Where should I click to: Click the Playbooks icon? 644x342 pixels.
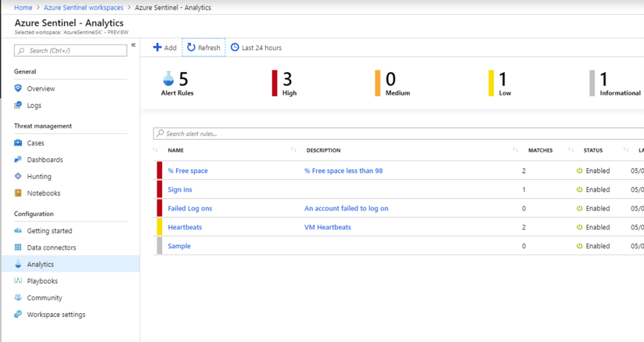[18, 281]
